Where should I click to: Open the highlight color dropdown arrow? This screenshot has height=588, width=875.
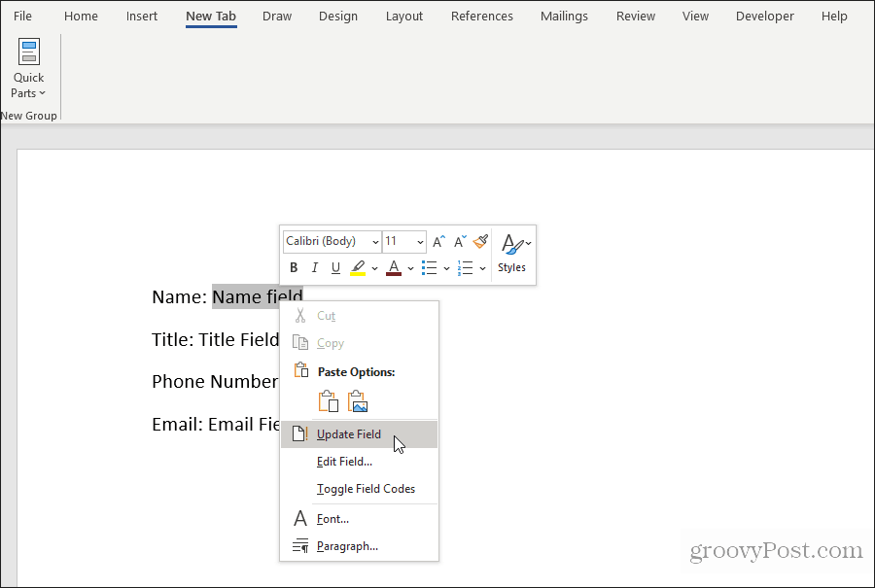374,267
